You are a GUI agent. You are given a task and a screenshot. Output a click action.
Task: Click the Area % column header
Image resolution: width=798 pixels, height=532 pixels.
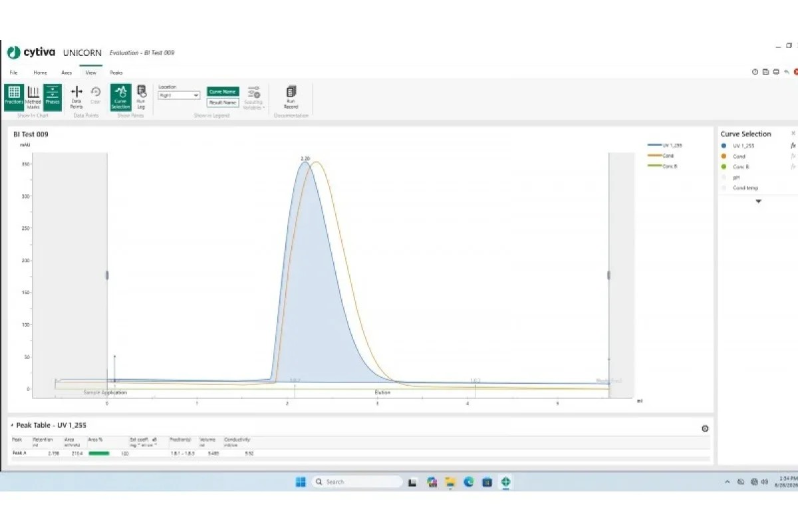[94, 440]
